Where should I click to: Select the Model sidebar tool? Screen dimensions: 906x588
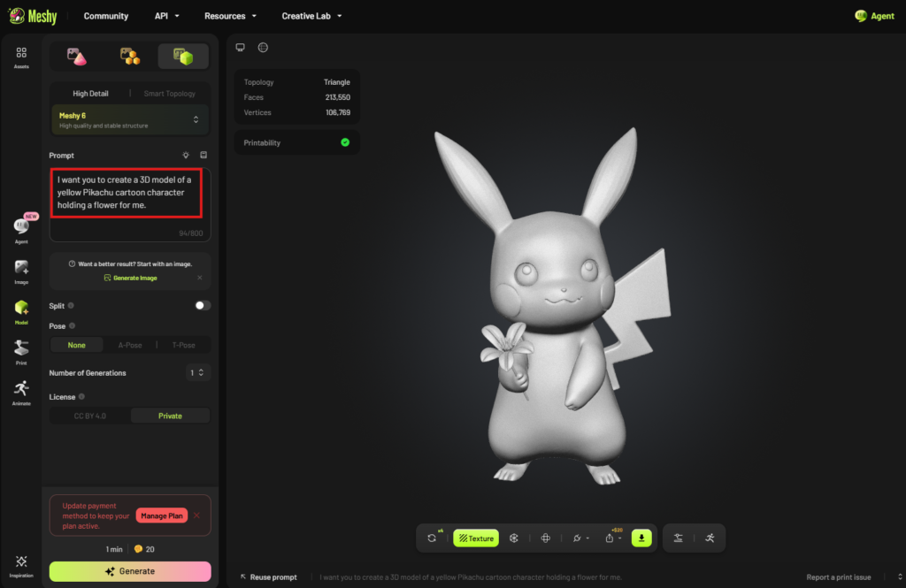21,312
